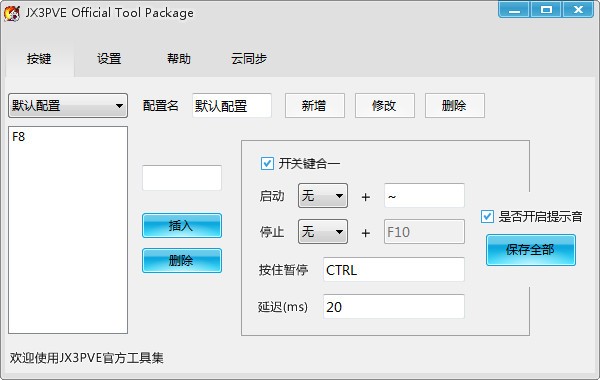This screenshot has width=600, height=380.
Task: Click the 配置名 input field
Action: [x=232, y=105]
